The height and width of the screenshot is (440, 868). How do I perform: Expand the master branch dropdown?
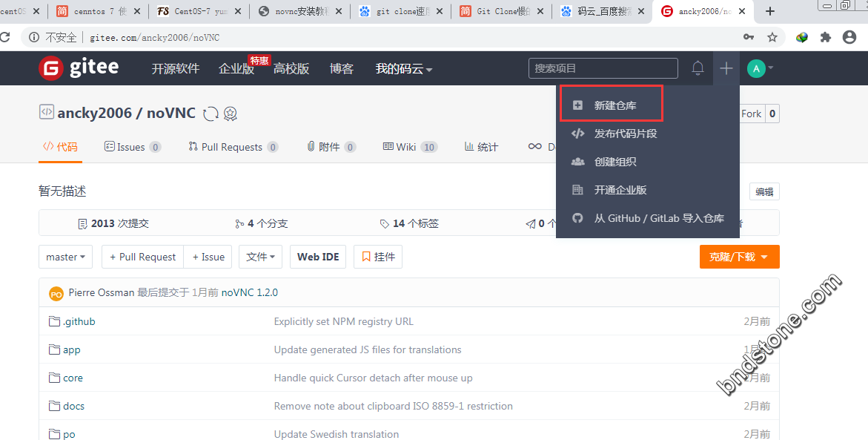(65, 257)
